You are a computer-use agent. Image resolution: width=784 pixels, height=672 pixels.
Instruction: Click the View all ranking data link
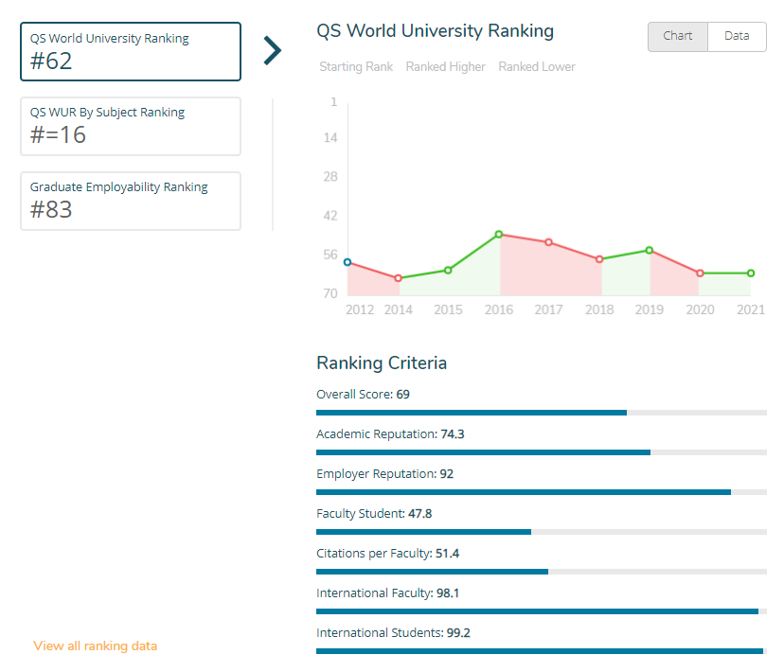coord(95,646)
